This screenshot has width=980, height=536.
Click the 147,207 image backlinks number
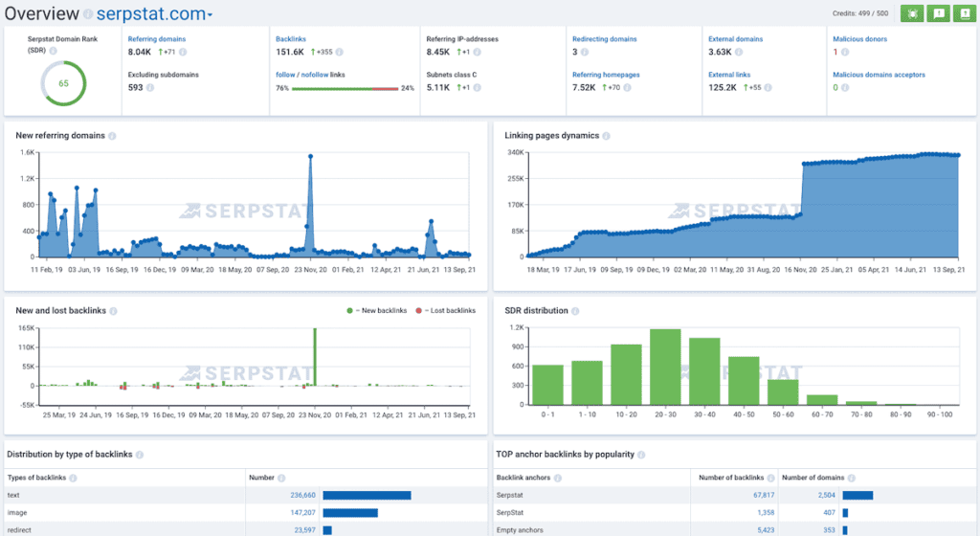[302, 512]
